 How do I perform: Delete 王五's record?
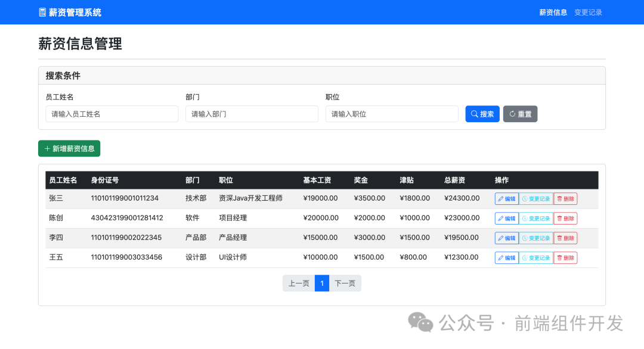click(565, 258)
